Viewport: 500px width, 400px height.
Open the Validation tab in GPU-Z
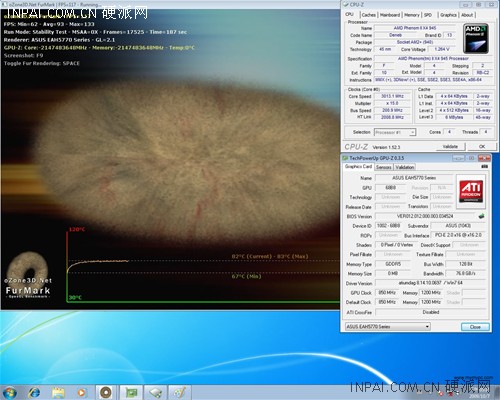[x=405, y=167]
